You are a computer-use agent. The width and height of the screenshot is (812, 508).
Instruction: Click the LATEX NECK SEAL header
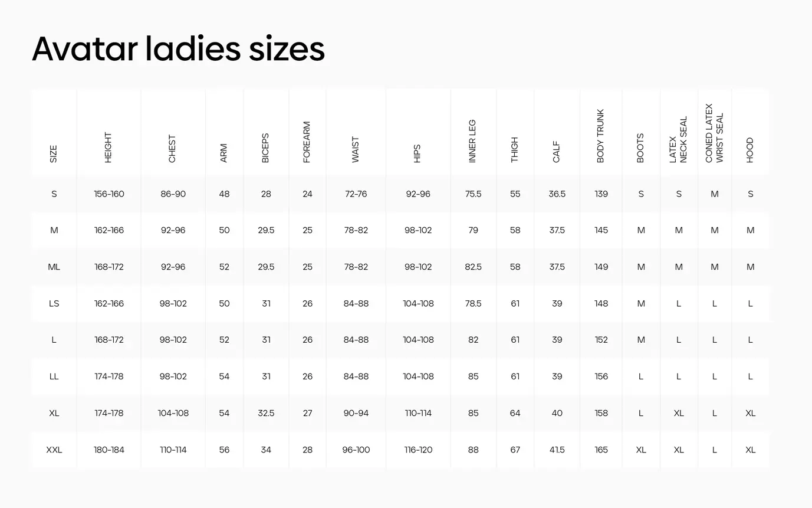679,140
